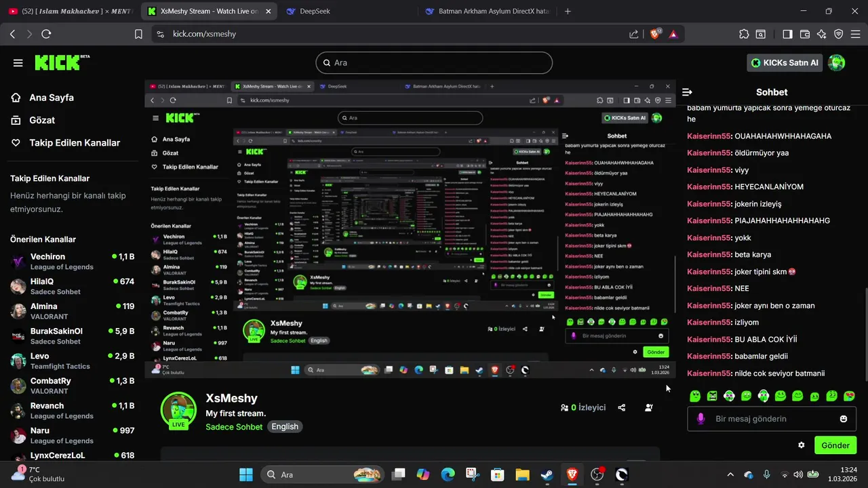Open CombatRy recommended channel
Image resolution: width=868 pixels, height=488 pixels.
[72, 386]
